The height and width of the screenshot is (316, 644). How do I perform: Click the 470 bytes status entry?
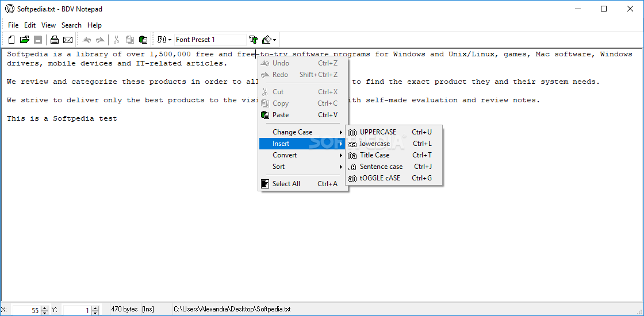tap(124, 309)
